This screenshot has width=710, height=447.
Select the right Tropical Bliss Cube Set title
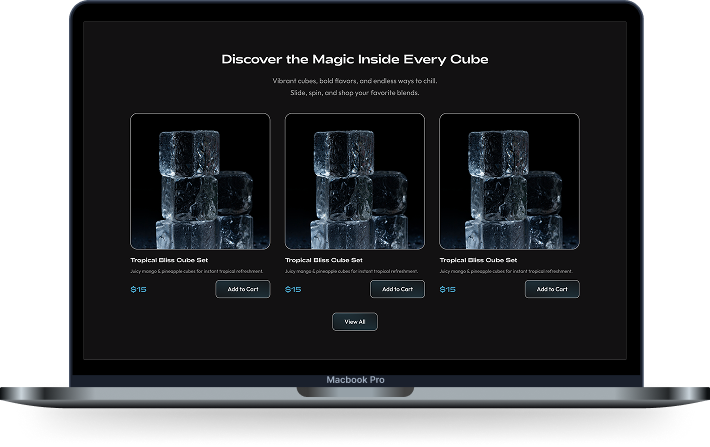478,260
